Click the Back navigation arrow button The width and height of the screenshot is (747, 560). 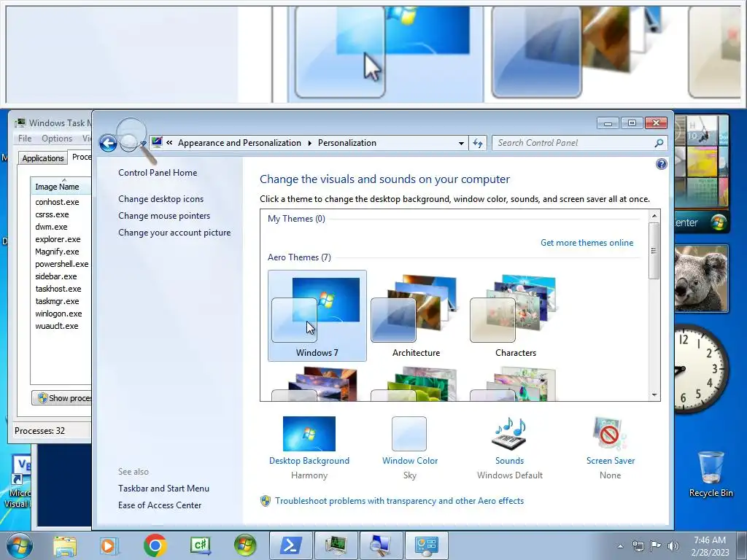tap(108, 143)
